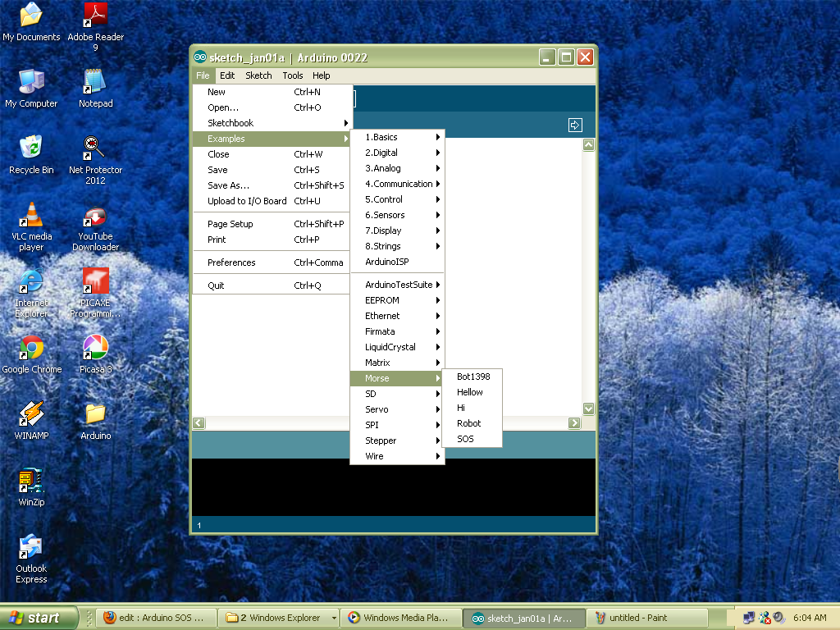This screenshot has width=840, height=630.
Task: Open My Documents desktop icon
Action: (x=31, y=21)
